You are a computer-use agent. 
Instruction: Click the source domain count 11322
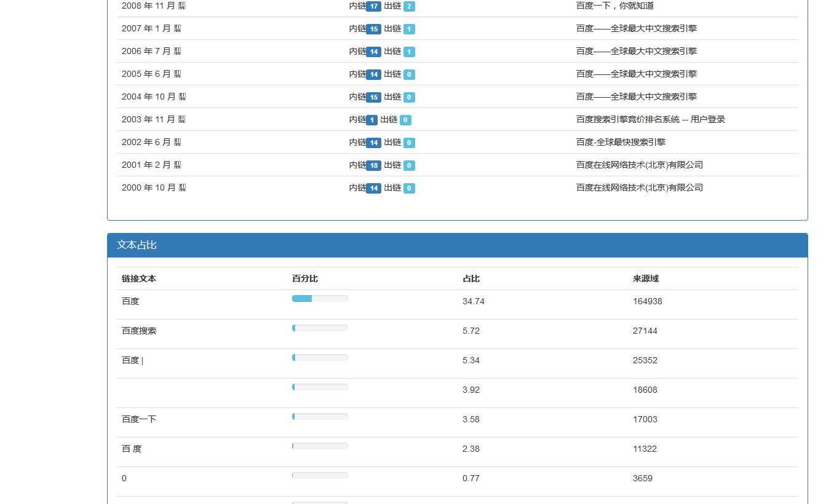click(645, 449)
